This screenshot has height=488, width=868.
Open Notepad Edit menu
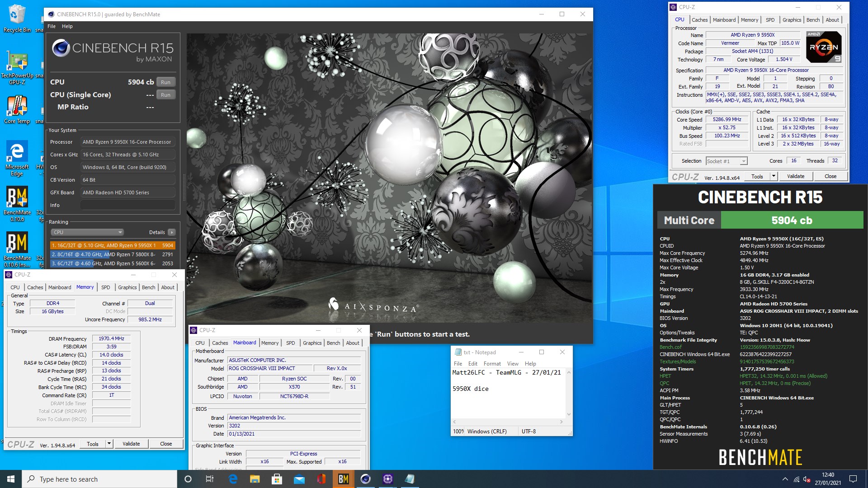473,364
